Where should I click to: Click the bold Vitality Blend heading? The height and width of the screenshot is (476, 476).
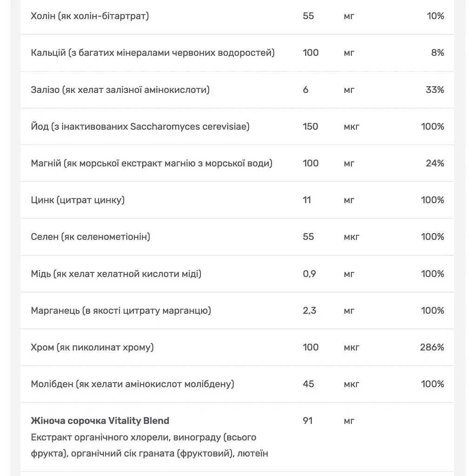click(x=100, y=421)
